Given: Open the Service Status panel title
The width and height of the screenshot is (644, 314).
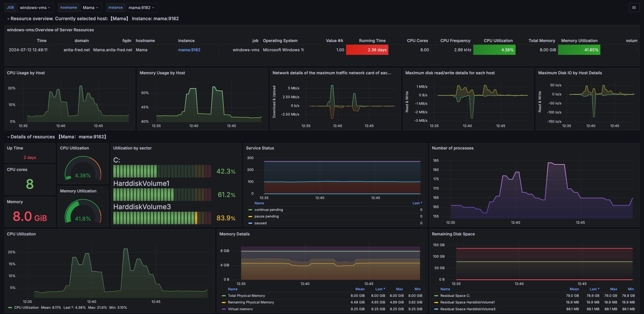Looking at the screenshot, I should tap(260, 148).
